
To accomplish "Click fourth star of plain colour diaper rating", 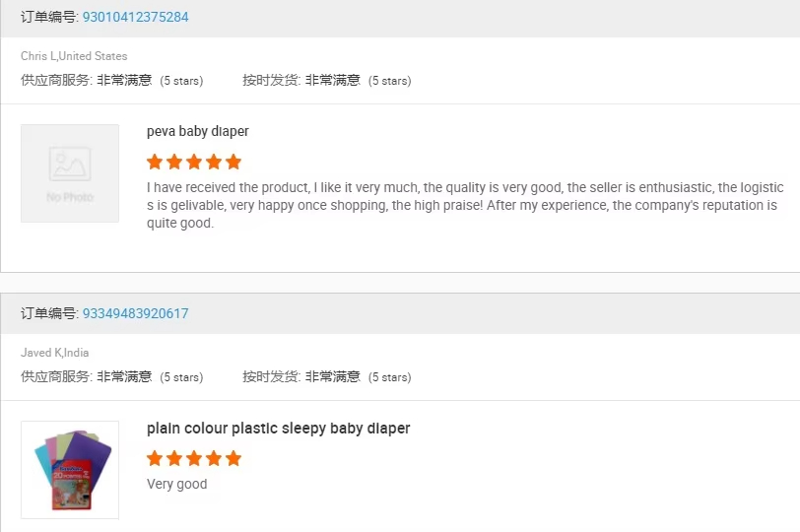I will pos(214,458).
